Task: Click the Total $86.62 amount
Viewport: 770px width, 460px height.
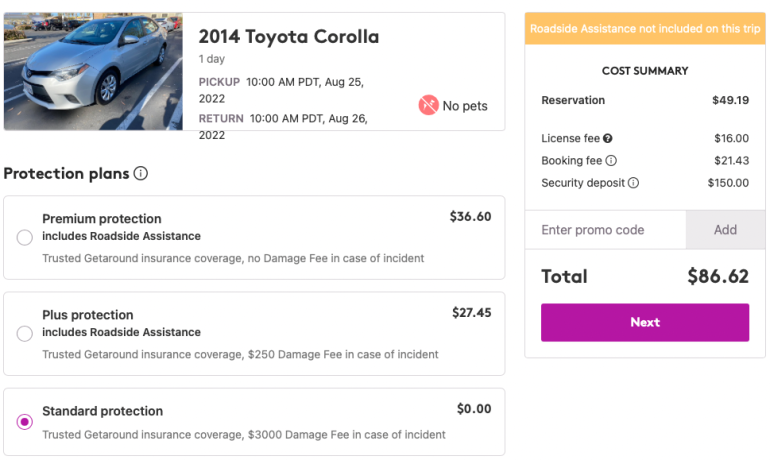Action: tap(717, 277)
